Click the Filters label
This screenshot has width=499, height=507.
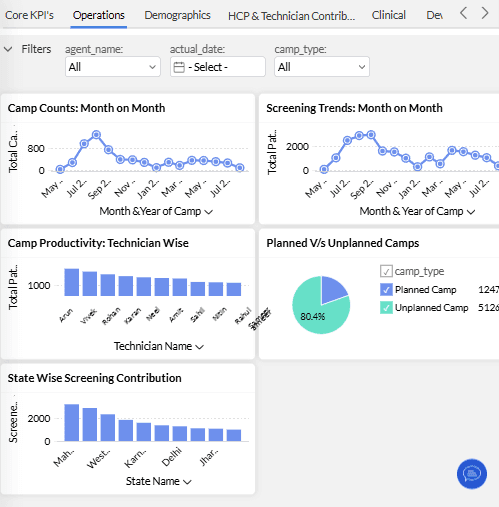pyautogui.click(x=36, y=49)
